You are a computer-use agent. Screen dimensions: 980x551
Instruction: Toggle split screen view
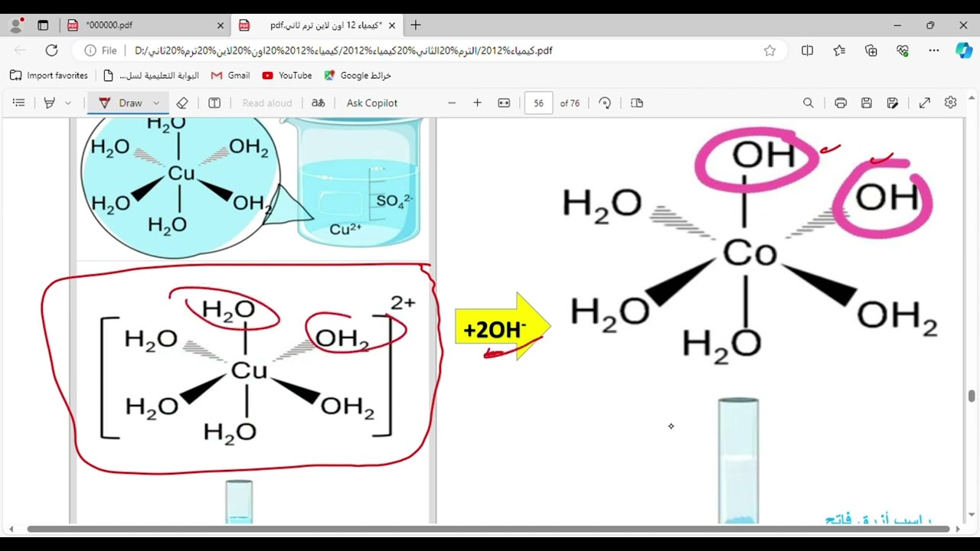point(807,51)
